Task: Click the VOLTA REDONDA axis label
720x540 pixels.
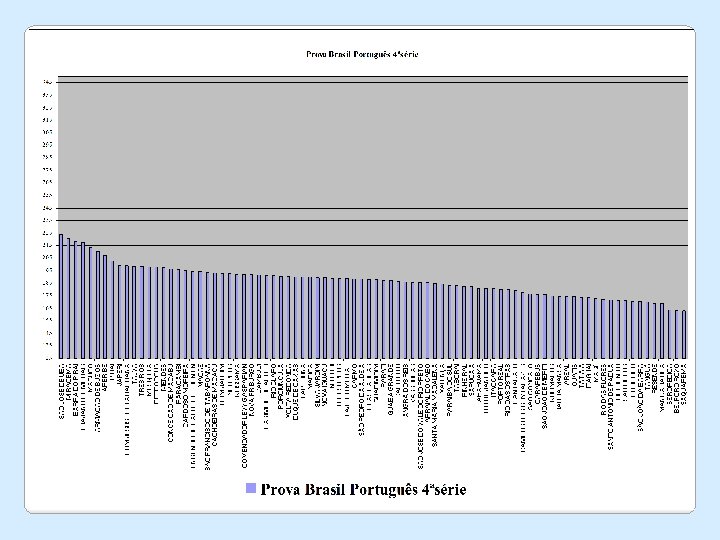Action: pyautogui.click(x=289, y=389)
